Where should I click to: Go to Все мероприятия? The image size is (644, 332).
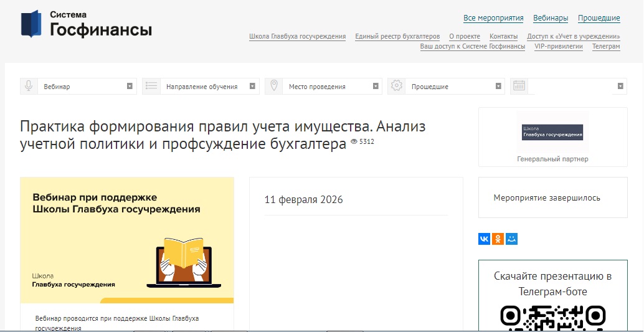pyautogui.click(x=493, y=18)
